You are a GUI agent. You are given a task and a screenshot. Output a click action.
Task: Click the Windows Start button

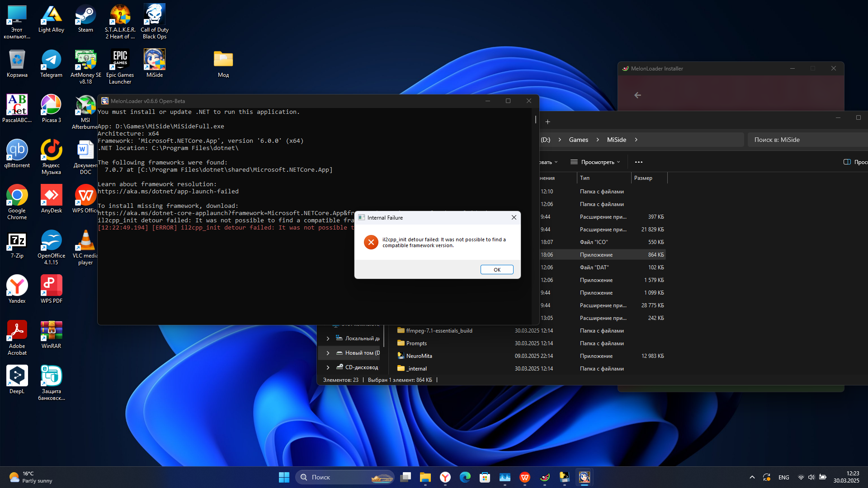(x=284, y=477)
